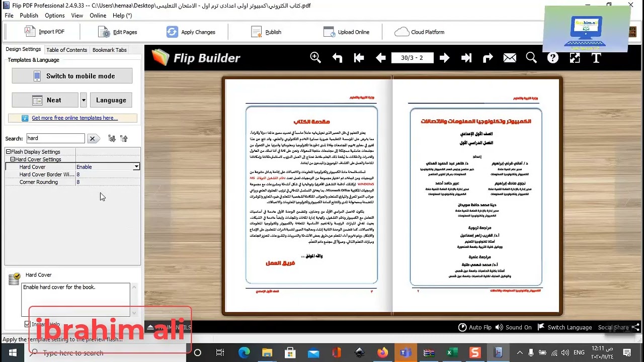This screenshot has width=644, height=362.
Task: Click the Language button
Action: 111,100
